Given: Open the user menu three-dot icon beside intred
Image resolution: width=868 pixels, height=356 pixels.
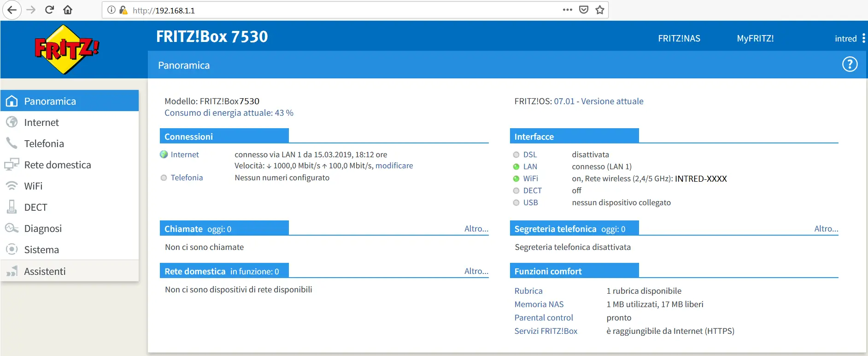Looking at the screenshot, I should pos(863,38).
